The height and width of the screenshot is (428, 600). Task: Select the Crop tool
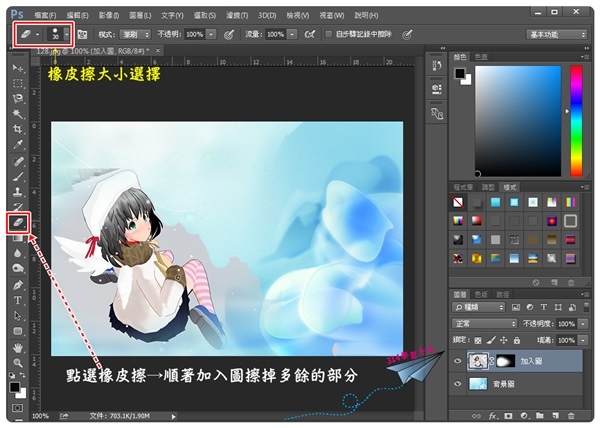click(x=18, y=129)
